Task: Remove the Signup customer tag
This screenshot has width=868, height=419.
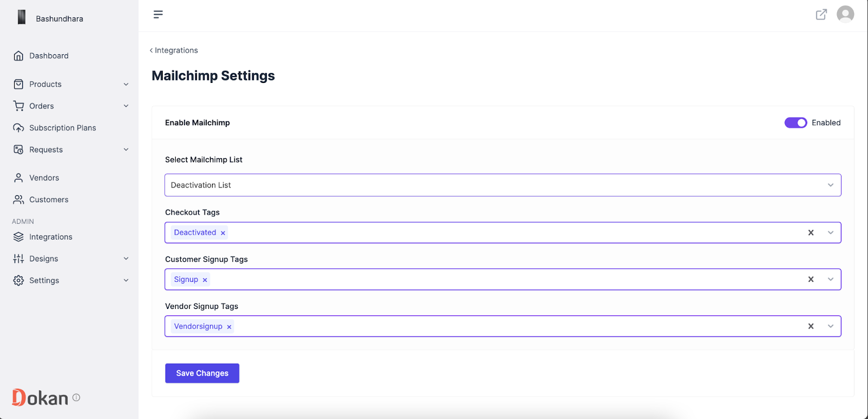Action: pyautogui.click(x=205, y=280)
